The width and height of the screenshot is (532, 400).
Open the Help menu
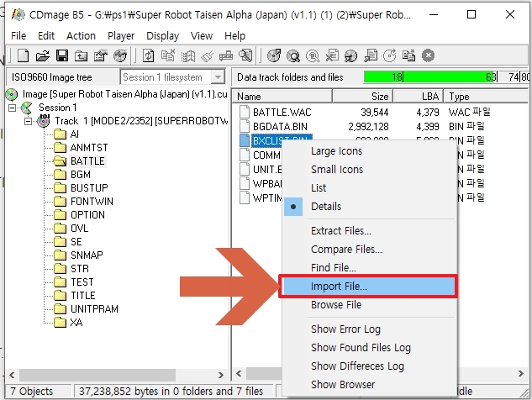234,35
